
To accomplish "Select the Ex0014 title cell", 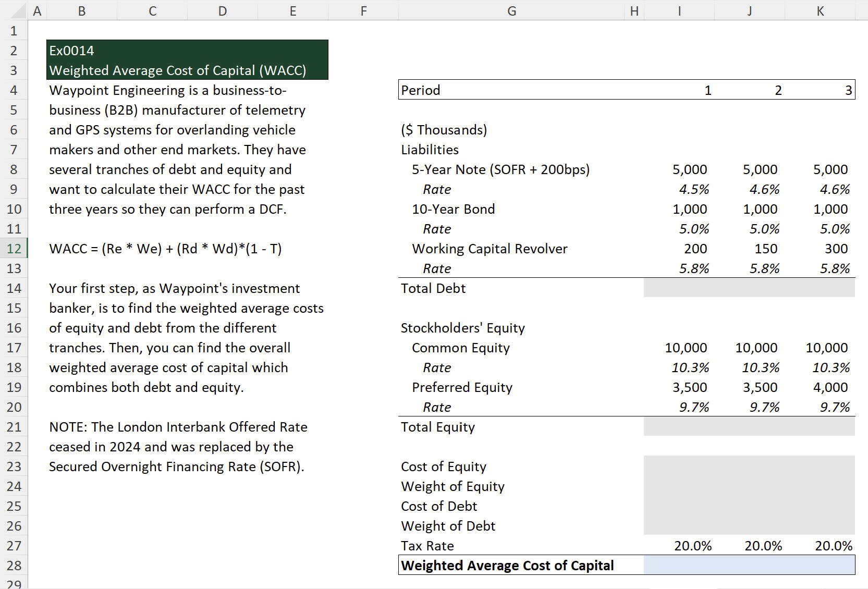I will point(187,51).
